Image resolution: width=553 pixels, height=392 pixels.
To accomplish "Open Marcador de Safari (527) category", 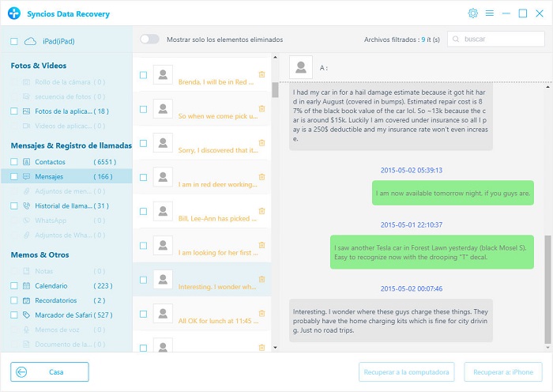I will click(66, 315).
